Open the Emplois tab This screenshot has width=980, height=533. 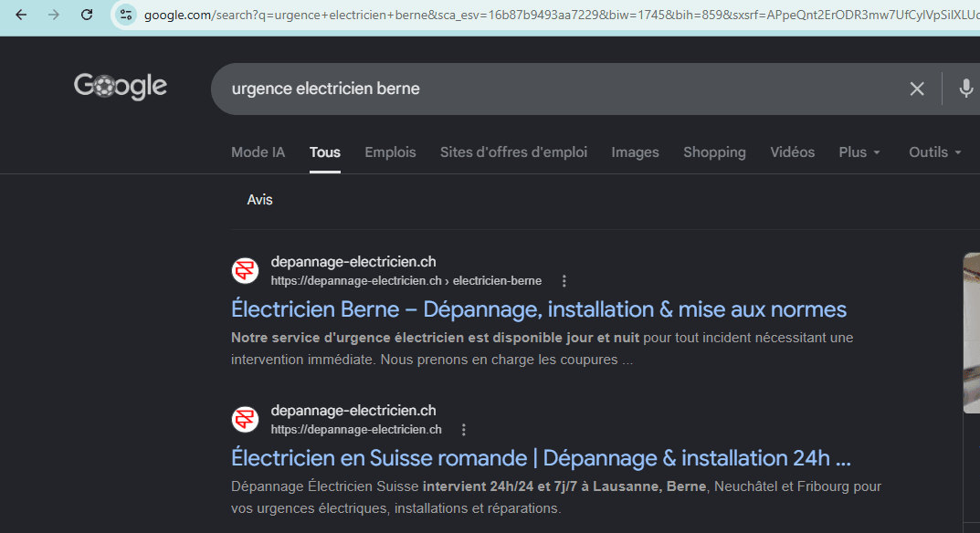pyautogui.click(x=390, y=152)
